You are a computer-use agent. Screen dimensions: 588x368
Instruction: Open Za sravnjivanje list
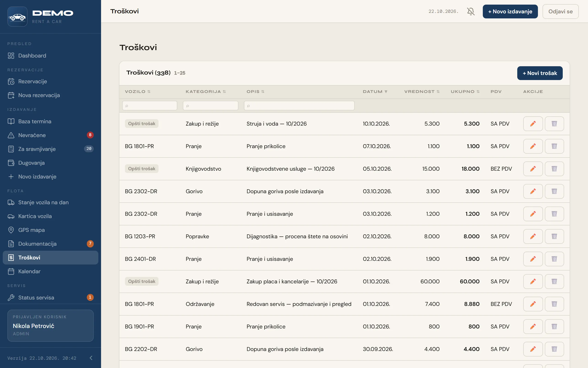[x=51, y=149]
